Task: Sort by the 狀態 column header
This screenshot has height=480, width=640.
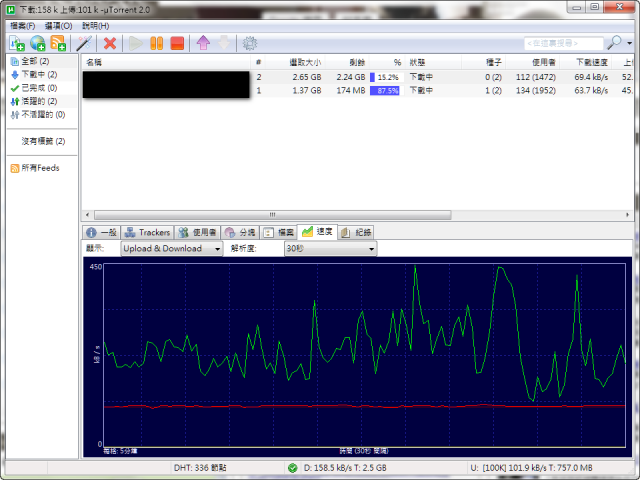Action: tap(433, 62)
